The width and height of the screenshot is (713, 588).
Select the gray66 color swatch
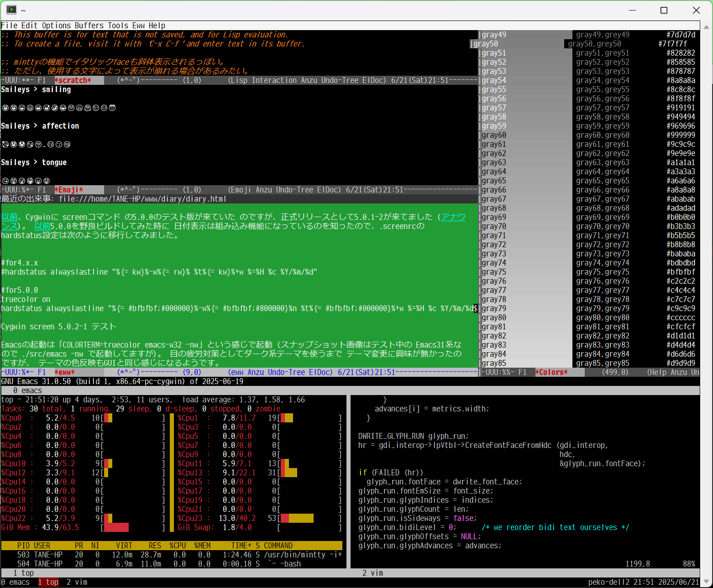click(x=527, y=190)
